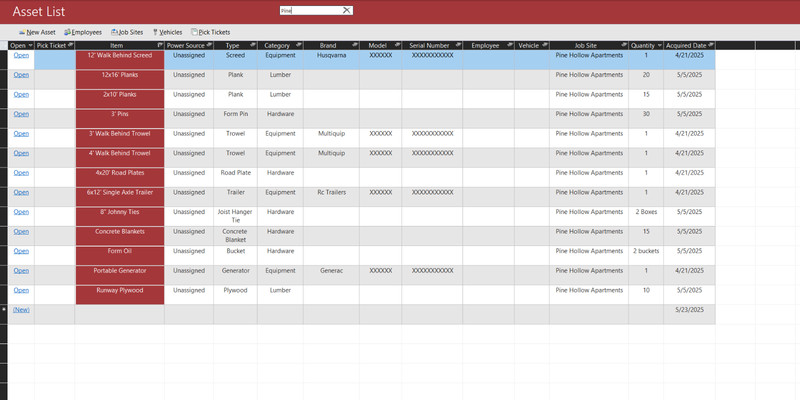Screen dimensions: 800x400
Task: Click the New Asset toolbar icon
Action: pos(22,32)
